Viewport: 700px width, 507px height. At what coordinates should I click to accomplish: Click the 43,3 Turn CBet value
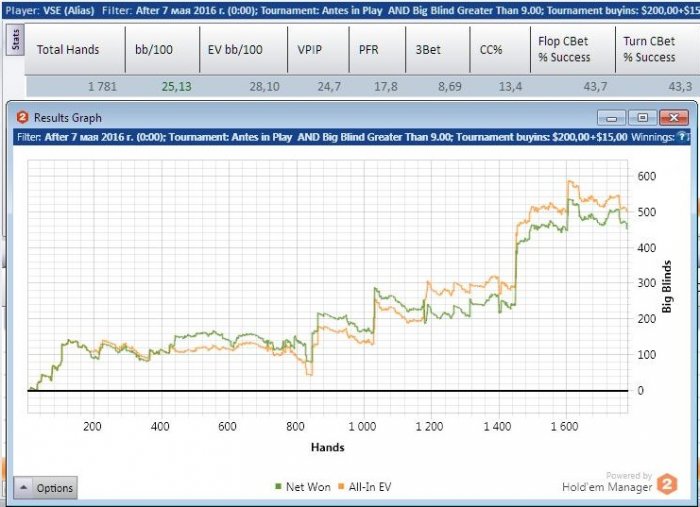coord(680,87)
